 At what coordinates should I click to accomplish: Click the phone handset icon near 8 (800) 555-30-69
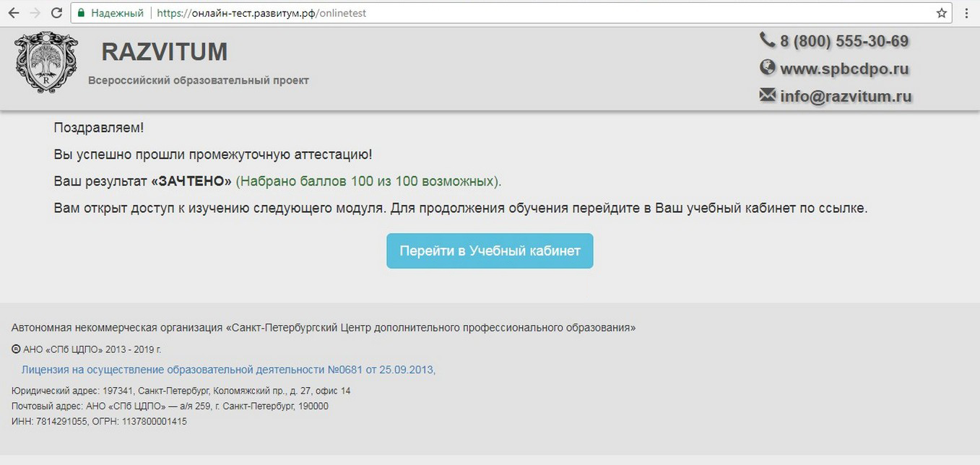(767, 40)
